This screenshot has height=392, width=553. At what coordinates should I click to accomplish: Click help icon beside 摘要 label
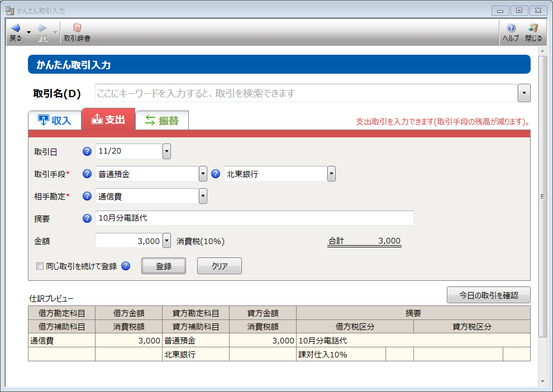coord(87,218)
